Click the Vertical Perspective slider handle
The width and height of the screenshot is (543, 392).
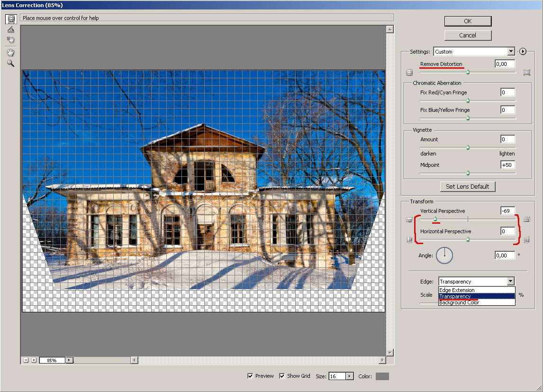point(435,219)
